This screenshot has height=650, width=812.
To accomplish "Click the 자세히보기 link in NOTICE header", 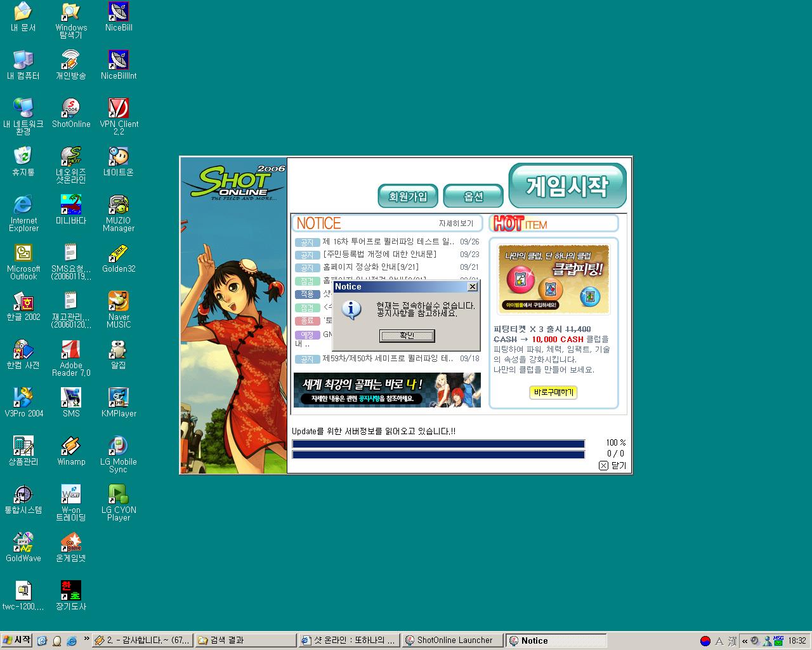I will click(455, 223).
